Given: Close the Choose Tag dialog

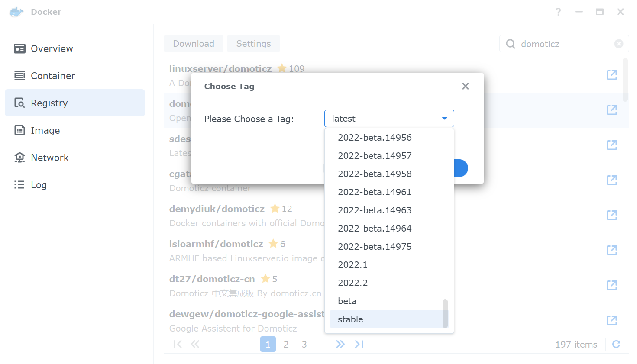Looking at the screenshot, I should point(466,86).
